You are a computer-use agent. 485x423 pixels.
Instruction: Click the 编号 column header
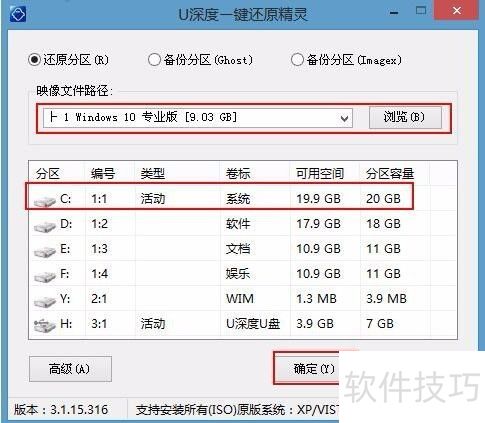(103, 174)
